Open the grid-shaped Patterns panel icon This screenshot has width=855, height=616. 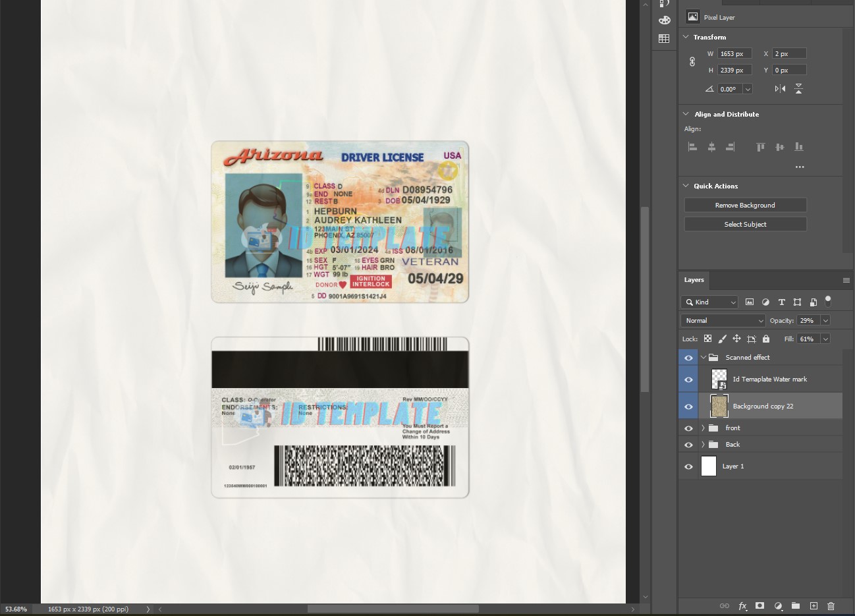tap(664, 39)
